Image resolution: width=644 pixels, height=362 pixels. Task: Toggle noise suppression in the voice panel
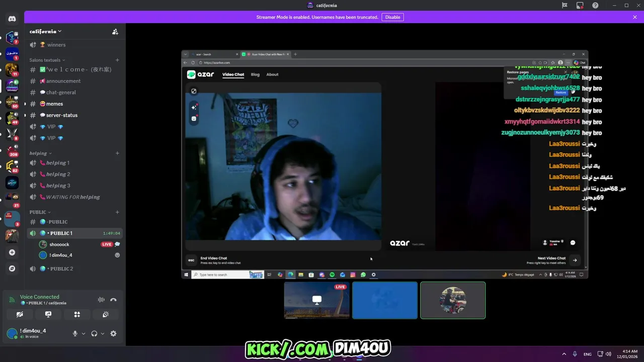pos(101,300)
